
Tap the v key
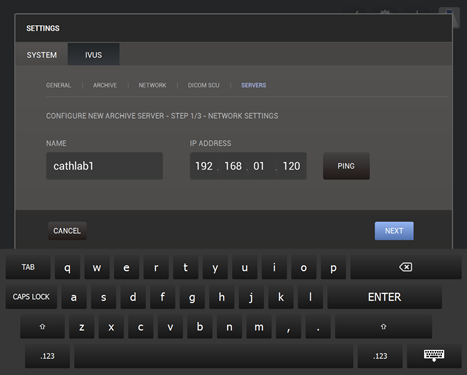point(170,327)
